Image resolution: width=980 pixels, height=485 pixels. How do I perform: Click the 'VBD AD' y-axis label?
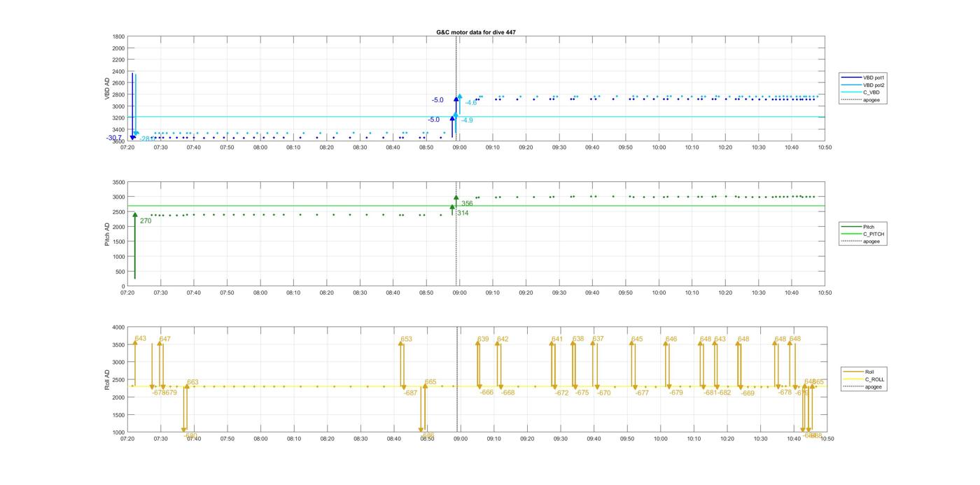pyautogui.click(x=108, y=88)
